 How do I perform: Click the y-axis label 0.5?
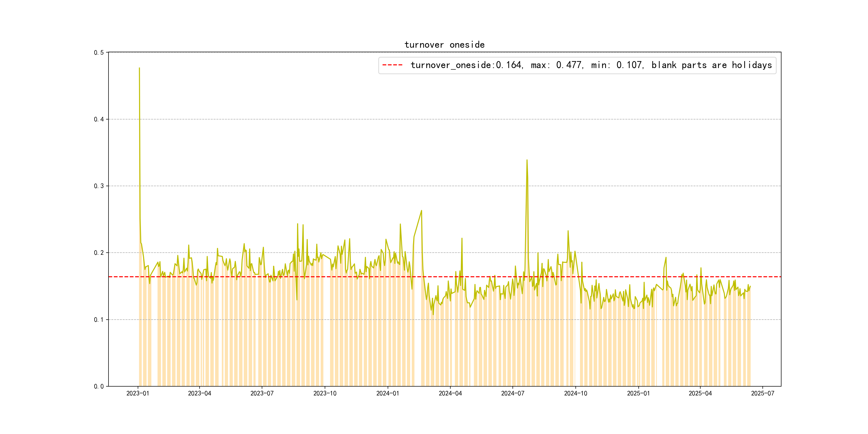[99, 53]
